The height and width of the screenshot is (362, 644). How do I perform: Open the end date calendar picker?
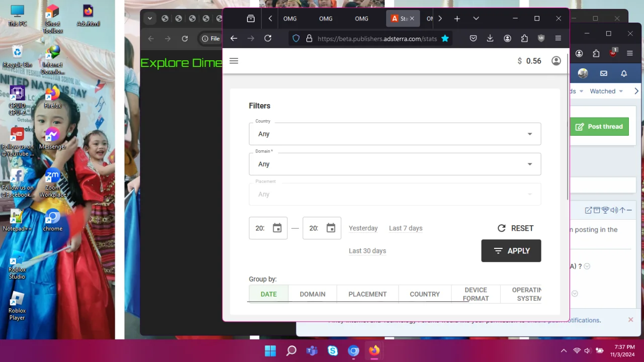[x=331, y=228]
